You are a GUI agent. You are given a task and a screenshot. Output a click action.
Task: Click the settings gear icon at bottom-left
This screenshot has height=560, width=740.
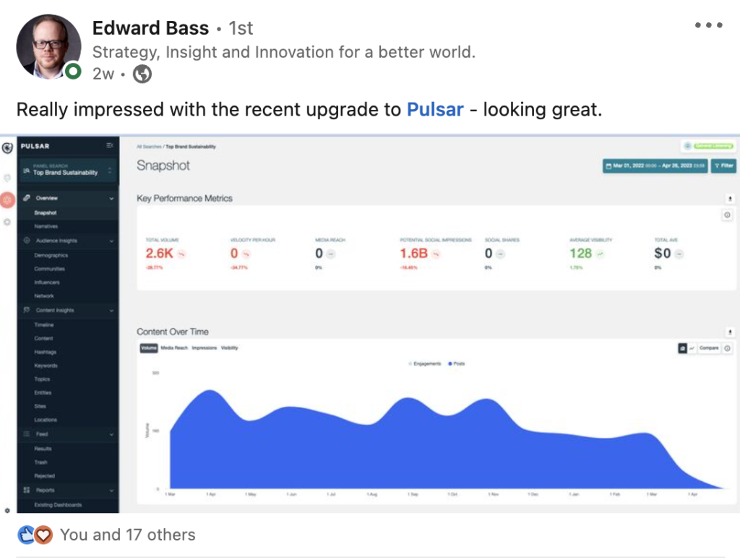pos(7,509)
